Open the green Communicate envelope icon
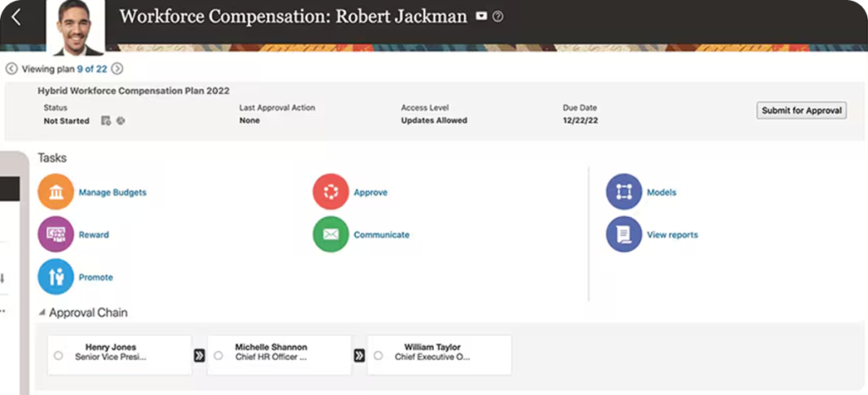Viewport: 868px width, 395px height. (x=331, y=235)
